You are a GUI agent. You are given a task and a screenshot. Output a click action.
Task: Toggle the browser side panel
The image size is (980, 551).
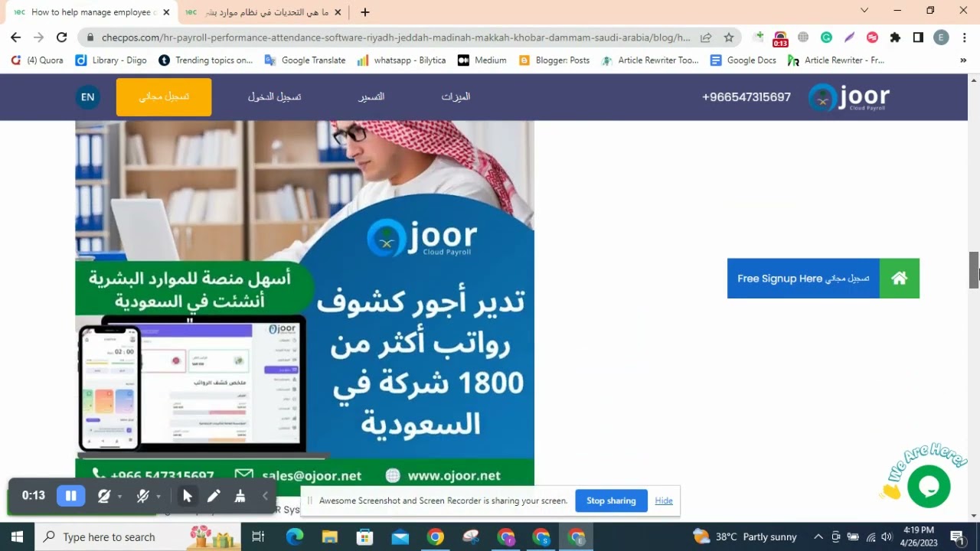pyautogui.click(x=918, y=37)
